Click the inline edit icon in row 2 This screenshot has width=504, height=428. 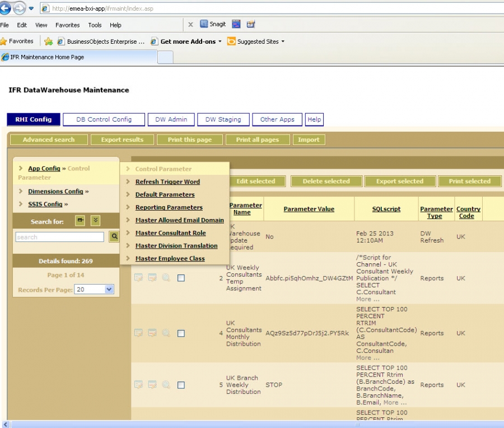(x=152, y=277)
